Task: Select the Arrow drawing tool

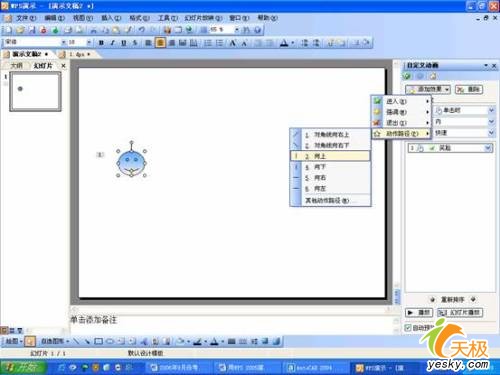Action: pyautogui.click(x=87, y=341)
